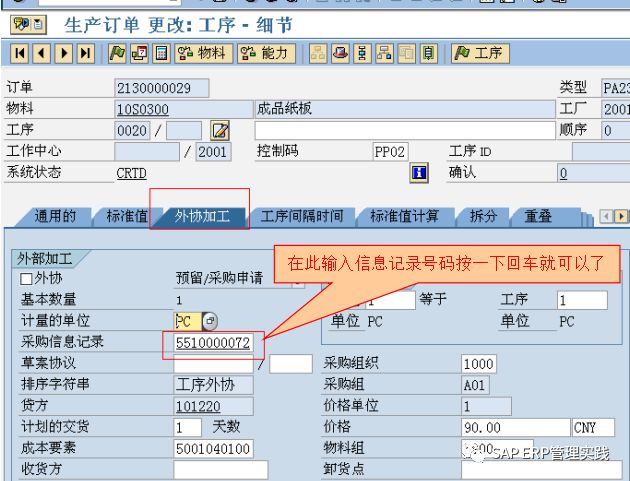Click CRTD system status text
Image resolution: width=630 pixels, height=481 pixels.
(x=131, y=173)
